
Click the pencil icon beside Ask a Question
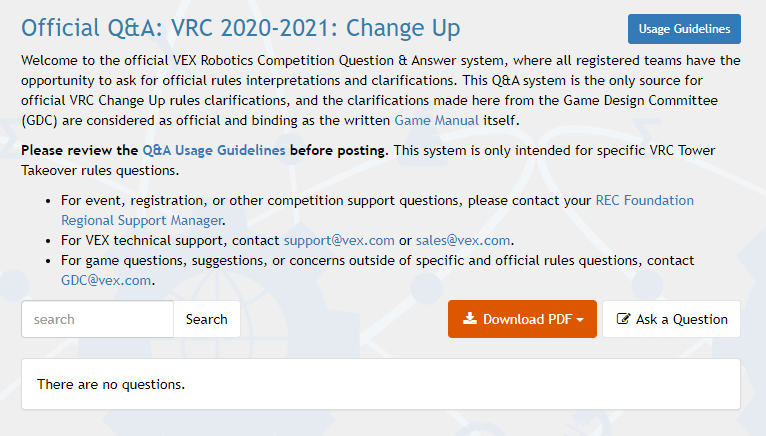click(624, 320)
